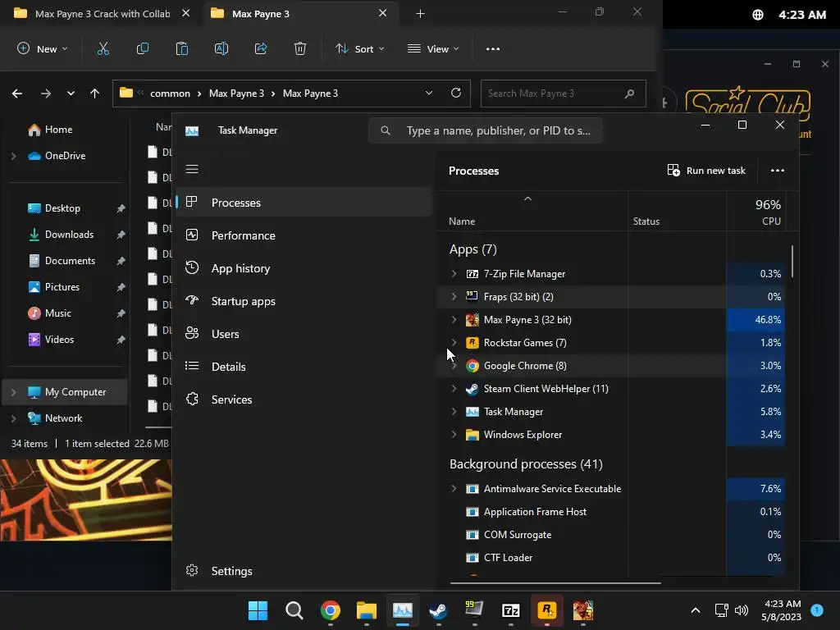
Task: Open 7-Zip from the taskbar
Action: pyautogui.click(x=510, y=610)
